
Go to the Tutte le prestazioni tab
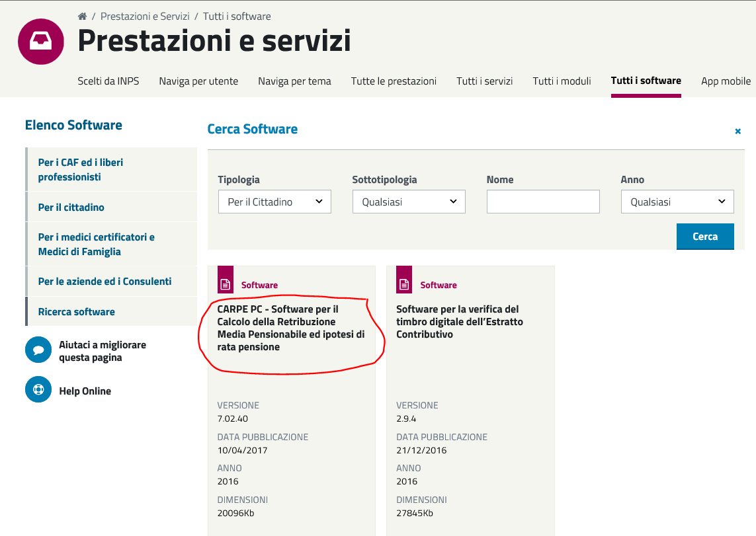(394, 81)
